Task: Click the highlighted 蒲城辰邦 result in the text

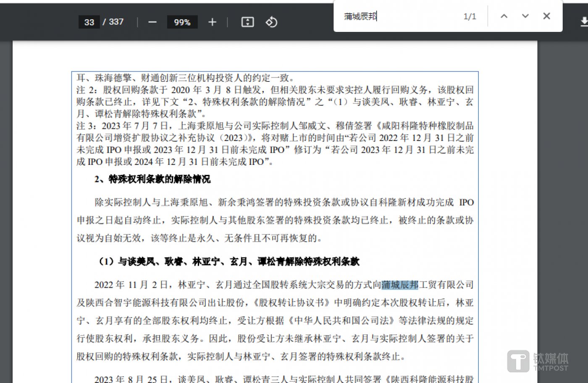Action: 400,285
